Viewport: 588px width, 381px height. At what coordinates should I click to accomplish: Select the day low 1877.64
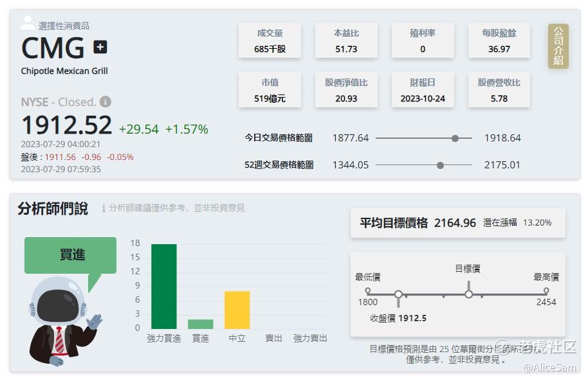click(351, 138)
